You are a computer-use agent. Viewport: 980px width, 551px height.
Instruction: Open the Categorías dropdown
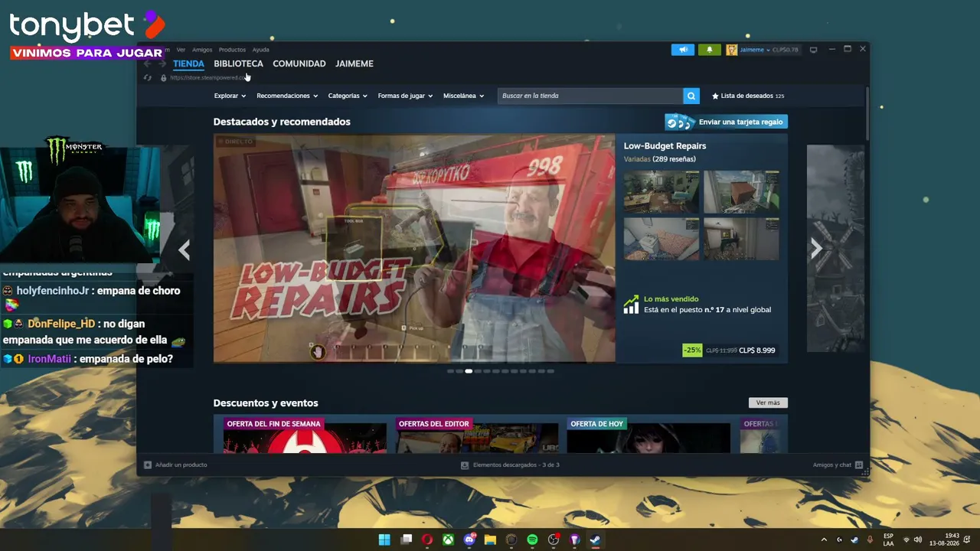pos(348,96)
